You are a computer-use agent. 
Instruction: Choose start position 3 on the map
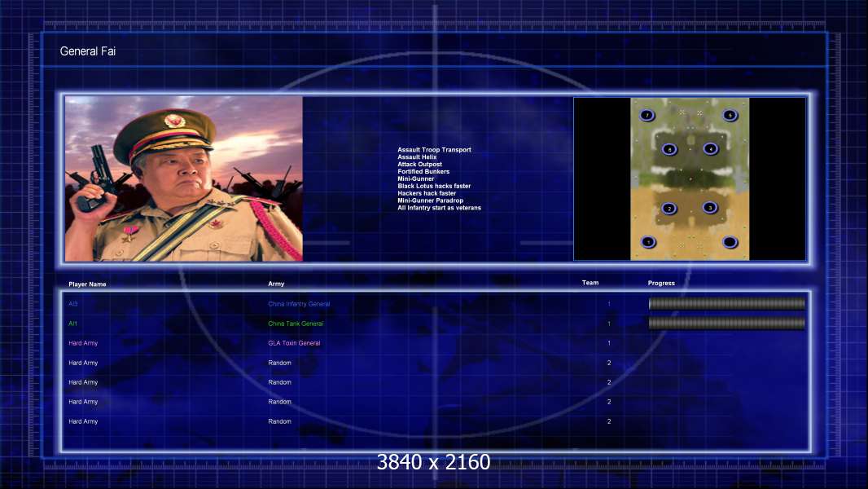(710, 208)
